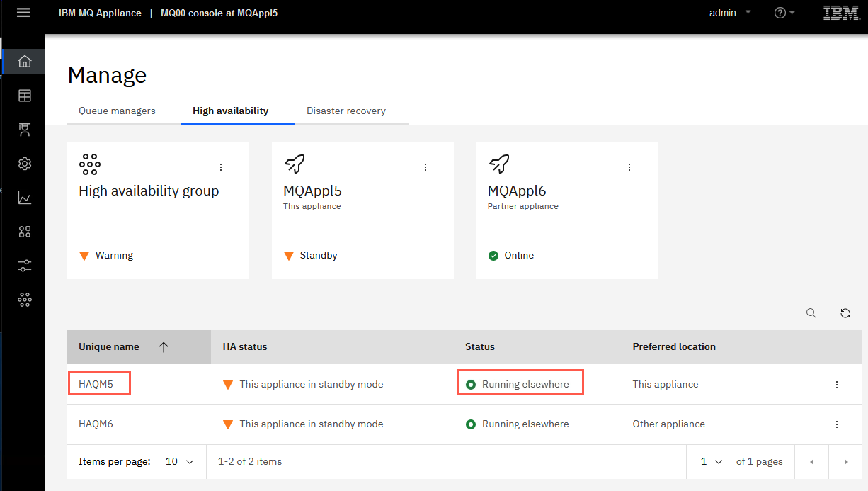
Task: Open the HAQM5 queue manager link
Action: 96,384
